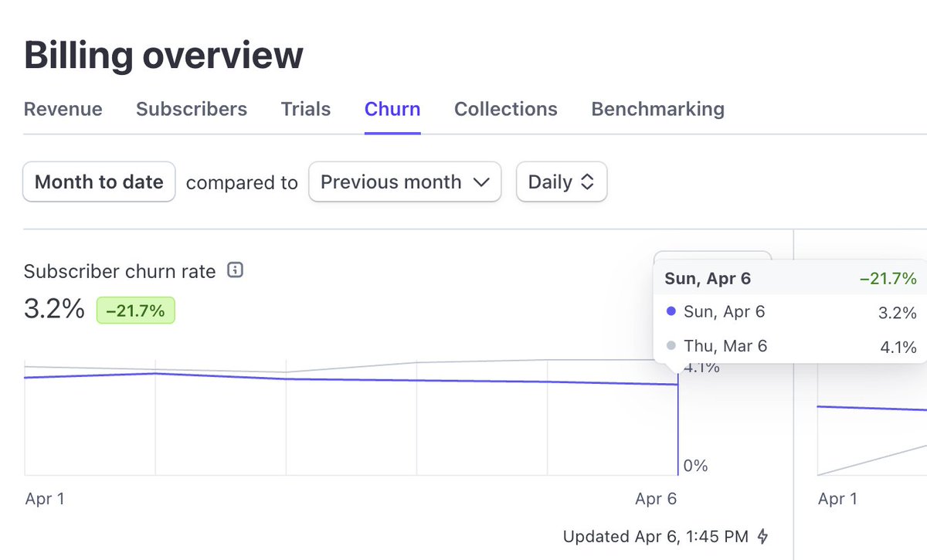
Task: Click the Apr 6 vertical marker line
Action: point(678,425)
